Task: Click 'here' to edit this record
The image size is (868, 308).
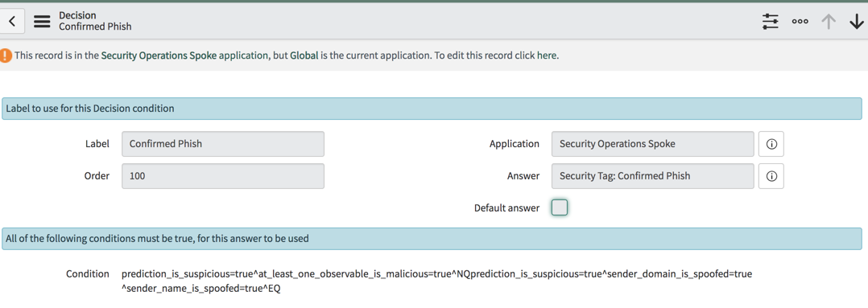Action: tap(547, 55)
